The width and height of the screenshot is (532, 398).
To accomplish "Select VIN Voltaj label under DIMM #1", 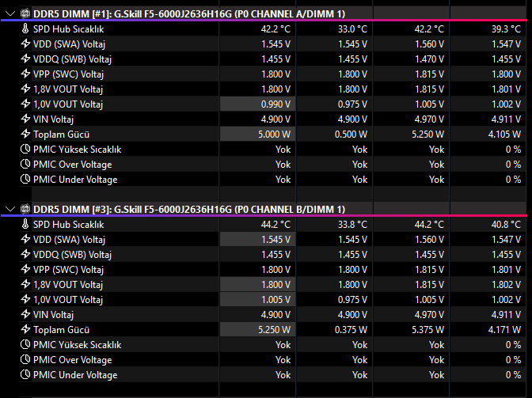I will click(x=53, y=119).
